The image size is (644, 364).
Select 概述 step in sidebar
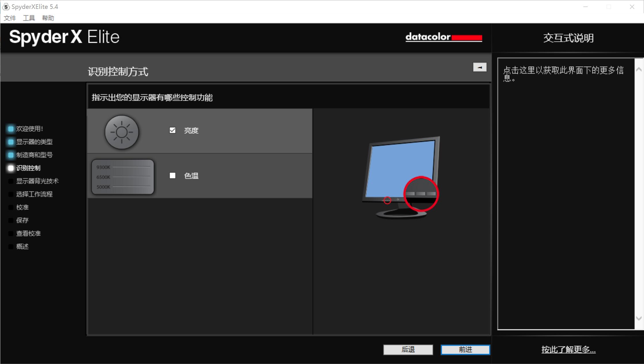click(x=22, y=246)
